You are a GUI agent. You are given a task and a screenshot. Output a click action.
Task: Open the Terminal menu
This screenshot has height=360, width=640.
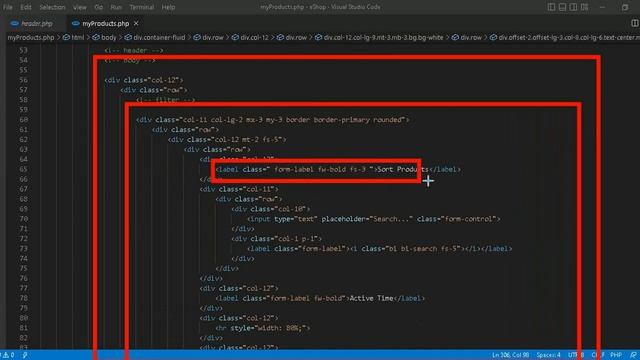[x=142, y=7]
